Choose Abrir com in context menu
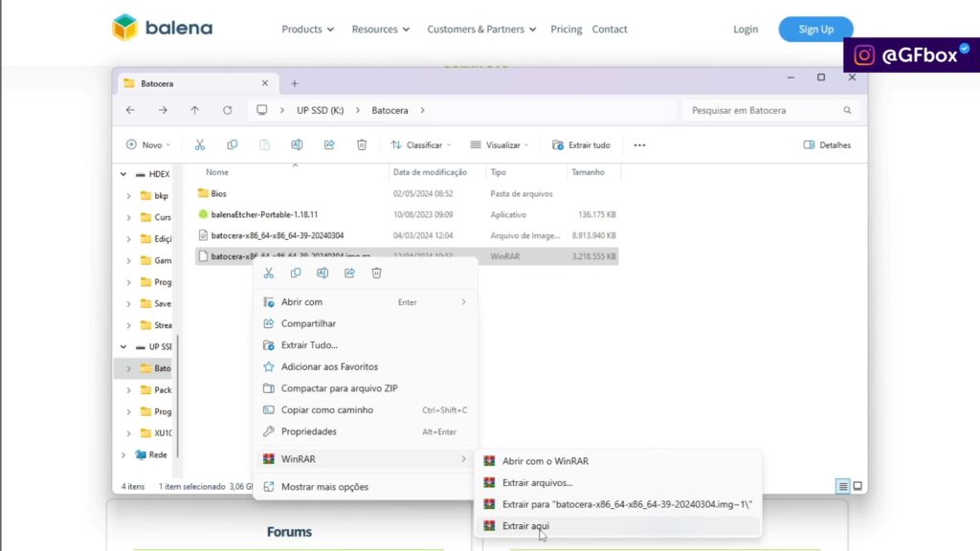The height and width of the screenshot is (551, 980). [365, 301]
